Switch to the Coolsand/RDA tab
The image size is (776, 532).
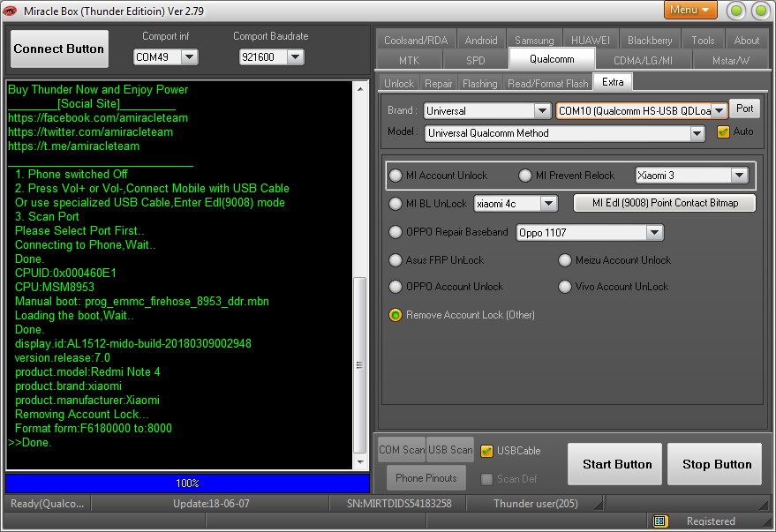416,40
